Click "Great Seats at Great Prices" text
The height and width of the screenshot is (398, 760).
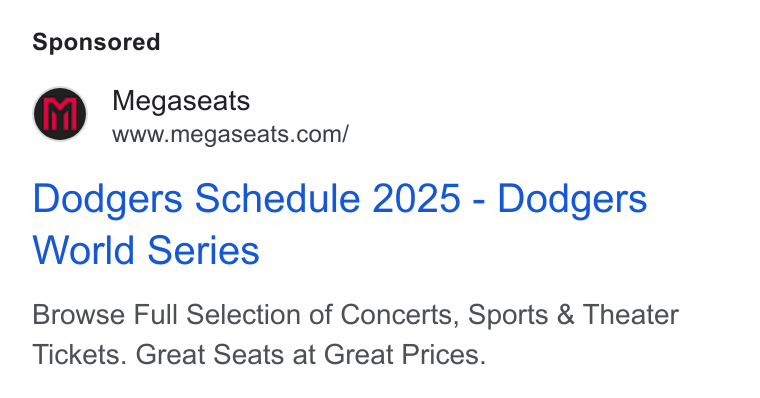[310, 354]
